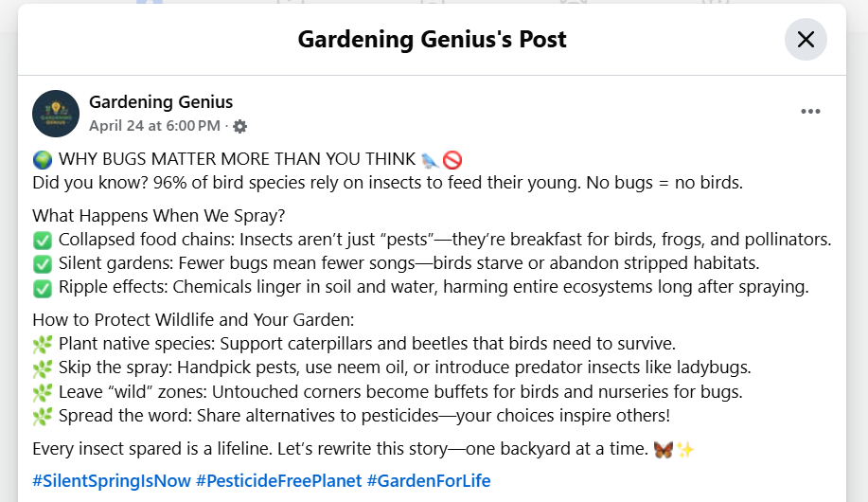868x502 pixels.
Task: Click the butterfly emoji after backyard sentence
Action: click(x=664, y=449)
